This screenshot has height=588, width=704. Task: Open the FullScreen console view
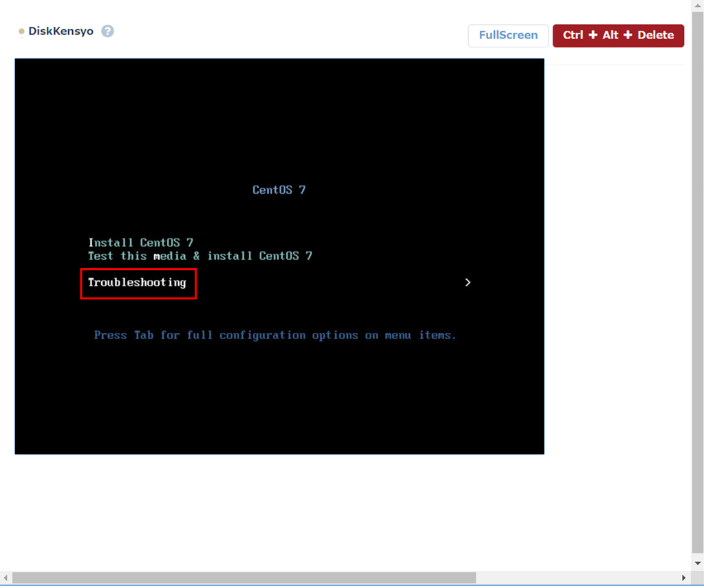[508, 36]
